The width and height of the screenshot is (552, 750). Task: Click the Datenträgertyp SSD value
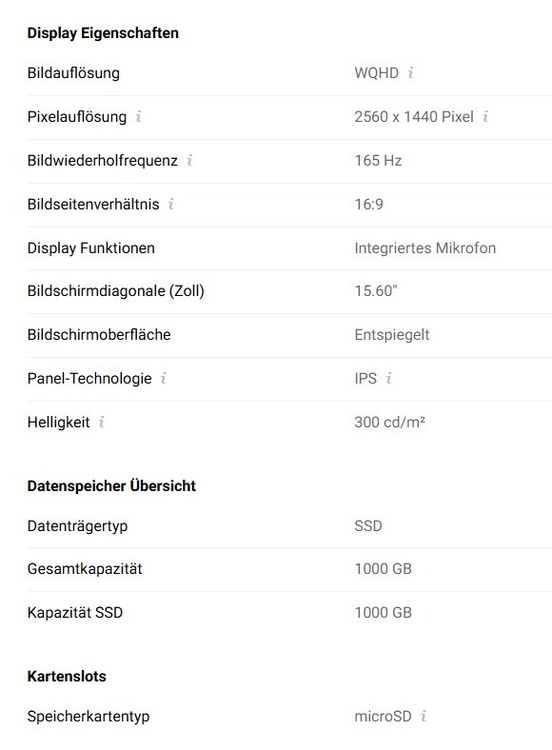[368, 526]
